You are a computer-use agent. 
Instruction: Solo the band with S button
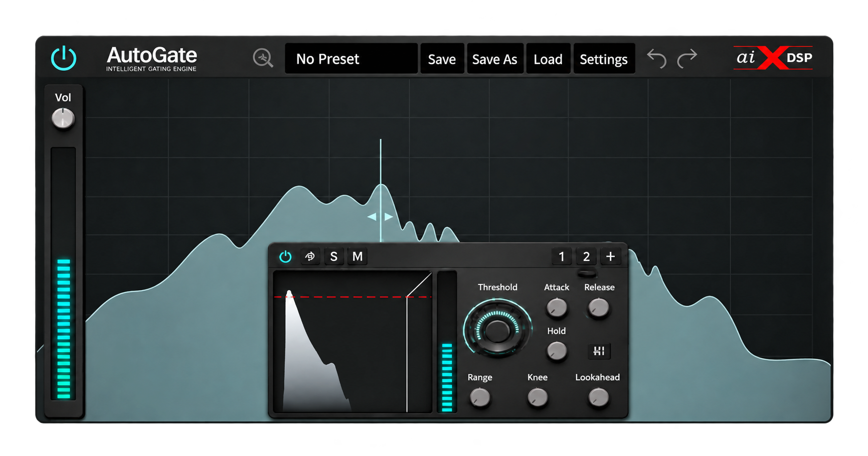pyautogui.click(x=333, y=256)
